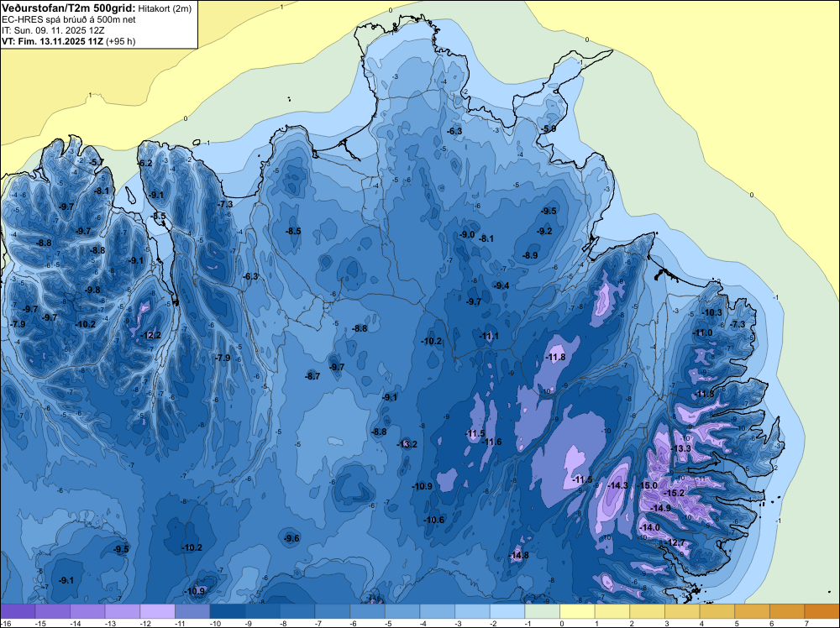Click the pale yellow legend swatch between 0 and 1

[578, 611]
